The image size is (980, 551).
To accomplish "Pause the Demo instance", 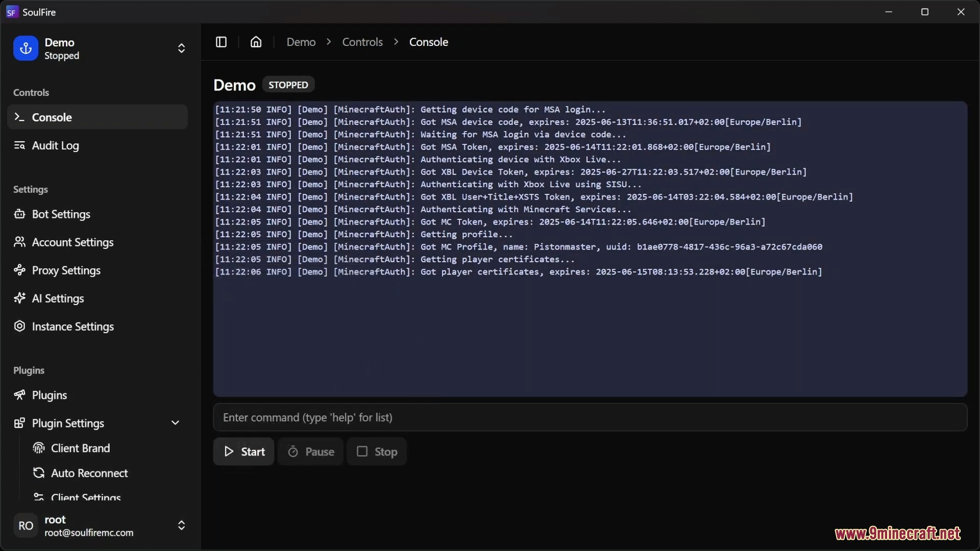I will point(310,452).
